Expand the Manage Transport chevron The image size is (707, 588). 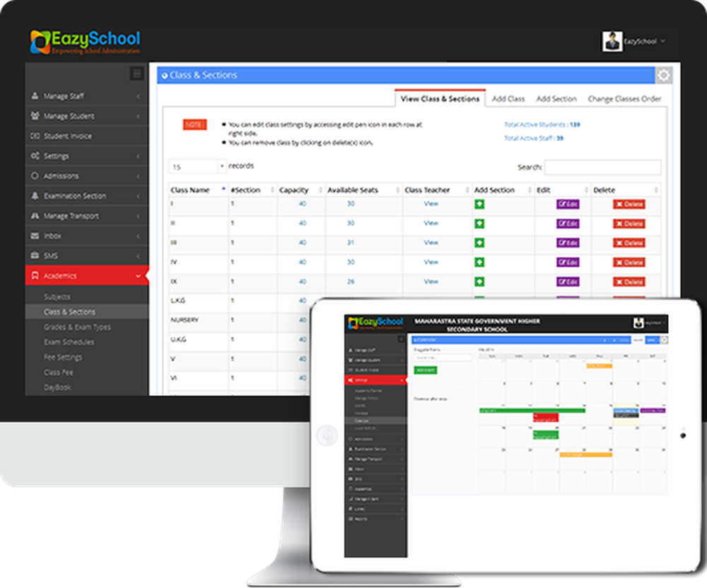point(138,216)
